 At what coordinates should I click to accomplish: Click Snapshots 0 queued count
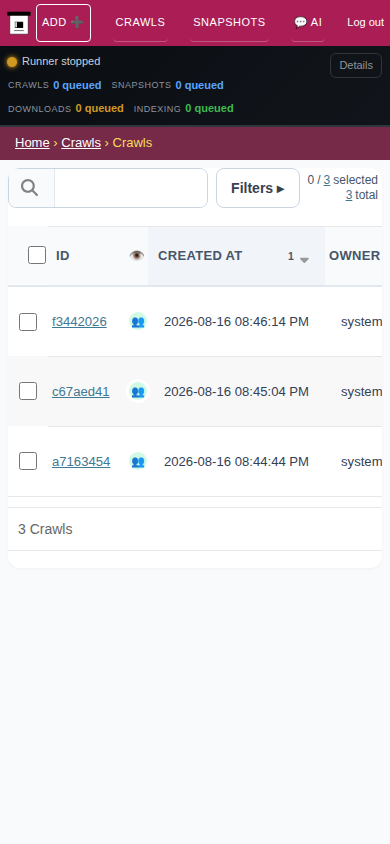point(199,85)
